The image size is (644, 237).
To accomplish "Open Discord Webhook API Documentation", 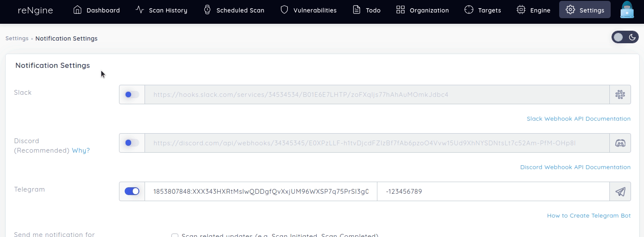I will click(575, 167).
